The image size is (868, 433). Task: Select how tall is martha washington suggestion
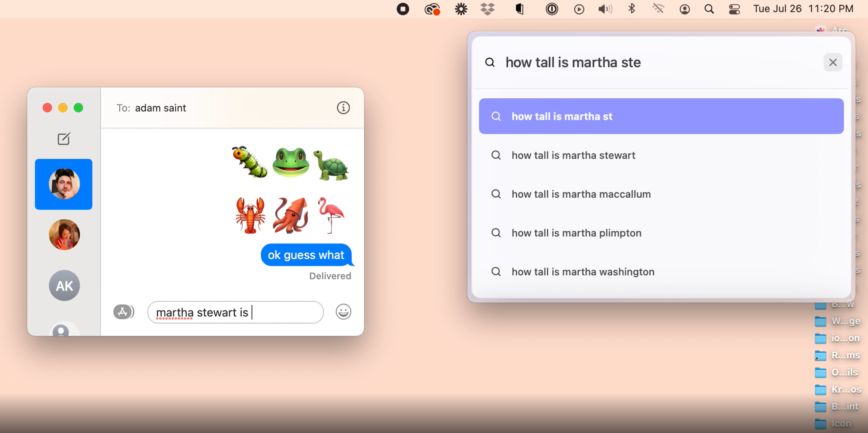pyautogui.click(x=583, y=272)
